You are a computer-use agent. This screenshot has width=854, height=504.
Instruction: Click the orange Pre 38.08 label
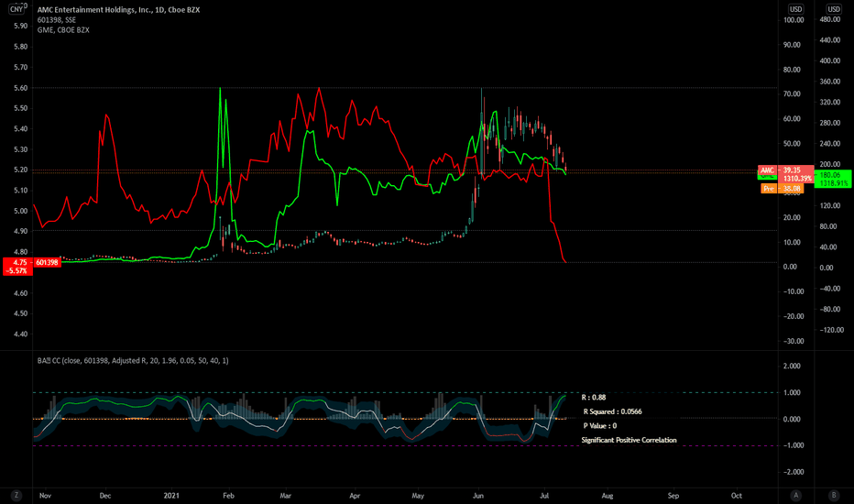[x=783, y=189]
